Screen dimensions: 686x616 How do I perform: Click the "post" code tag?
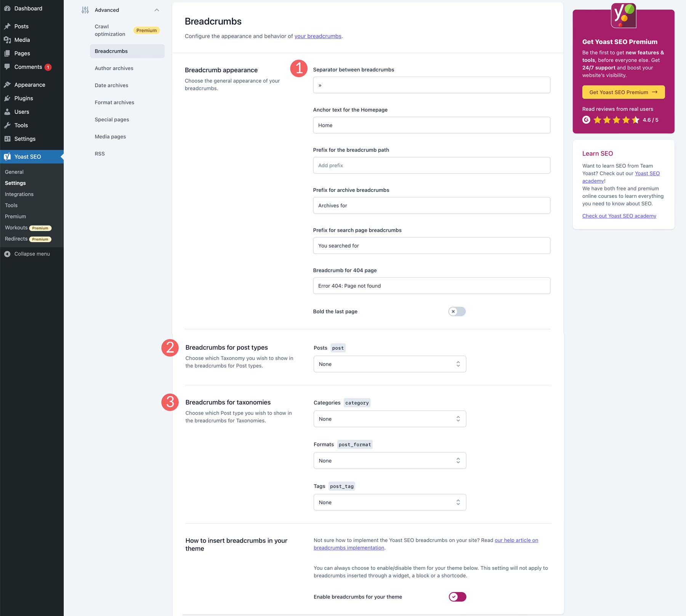(338, 348)
